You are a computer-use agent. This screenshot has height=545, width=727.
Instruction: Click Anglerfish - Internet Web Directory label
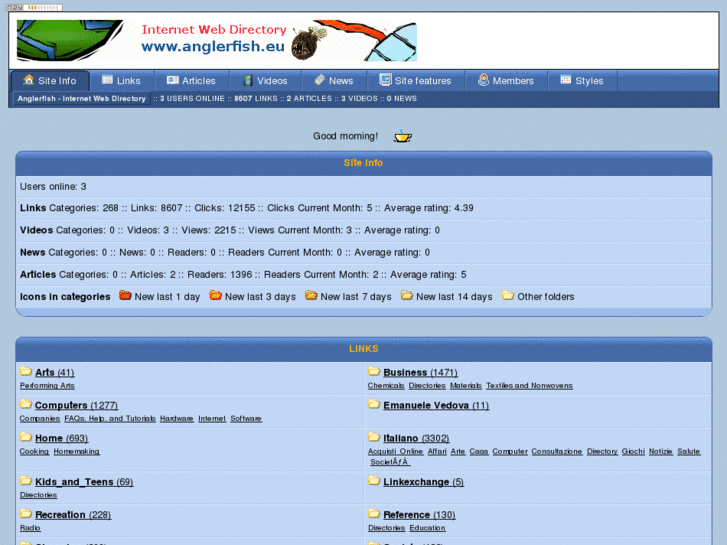82,98
